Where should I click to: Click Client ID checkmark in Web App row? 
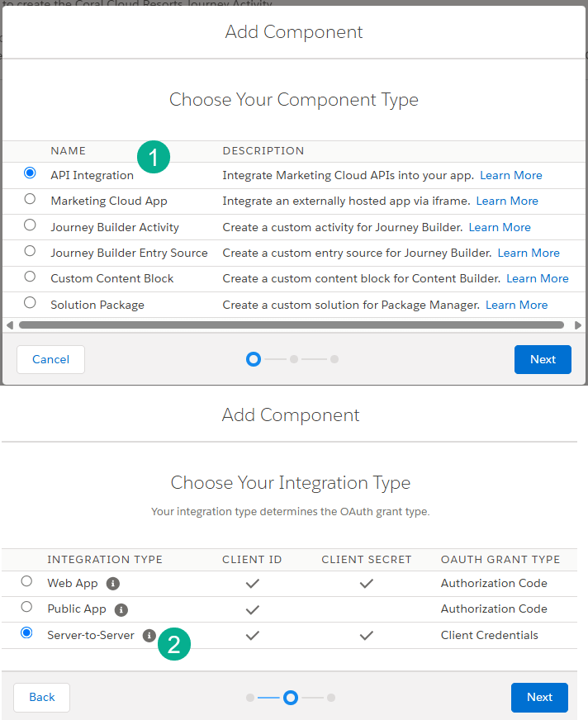(252, 584)
